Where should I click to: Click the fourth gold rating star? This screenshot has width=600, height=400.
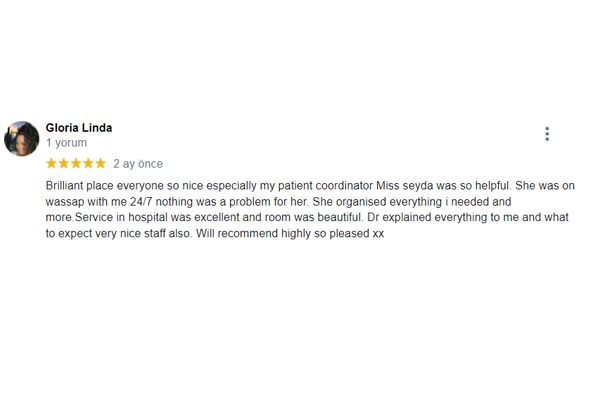(x=88, y=163)
